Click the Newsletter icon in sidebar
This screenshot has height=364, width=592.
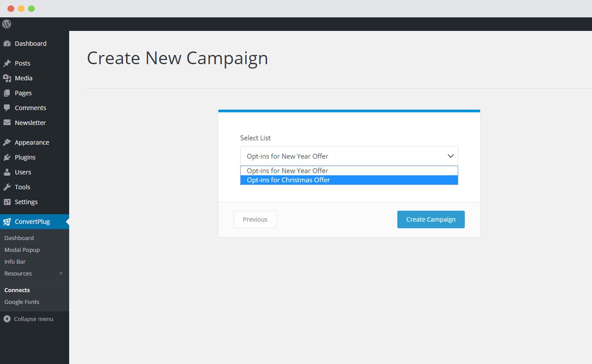click(x=7, y=123)
